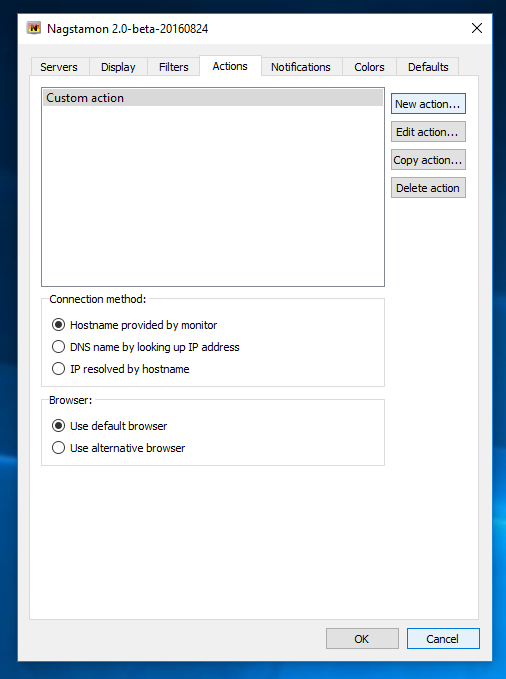Open the Notifications tab
Viewport: 506px width, 679px height.
[301, 67]
